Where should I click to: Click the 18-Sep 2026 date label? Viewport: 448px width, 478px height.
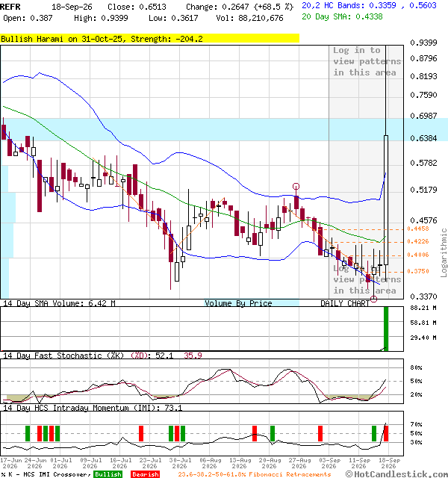(x=389, y=463)
